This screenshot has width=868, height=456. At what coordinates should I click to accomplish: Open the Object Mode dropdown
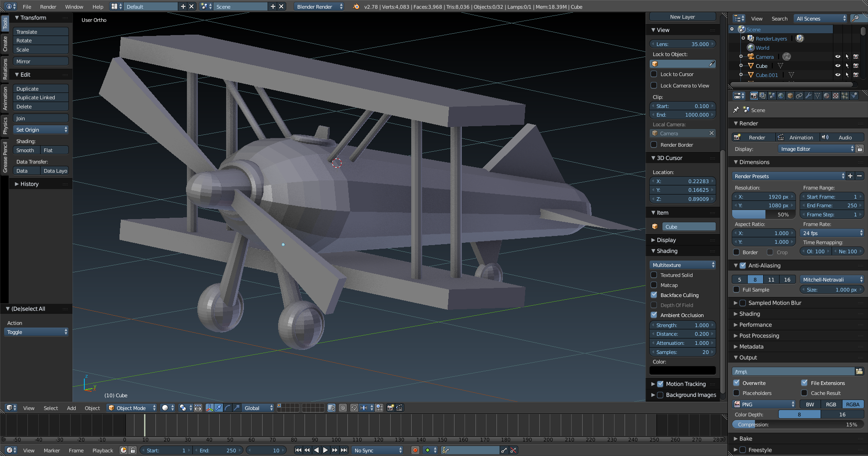coord(132,408)
